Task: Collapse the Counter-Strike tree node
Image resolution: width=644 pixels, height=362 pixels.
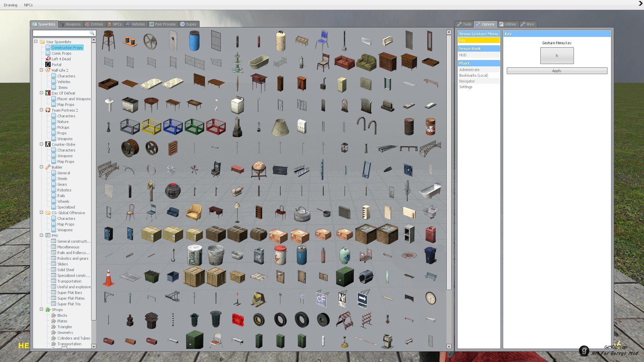Action: pos(42,144)
